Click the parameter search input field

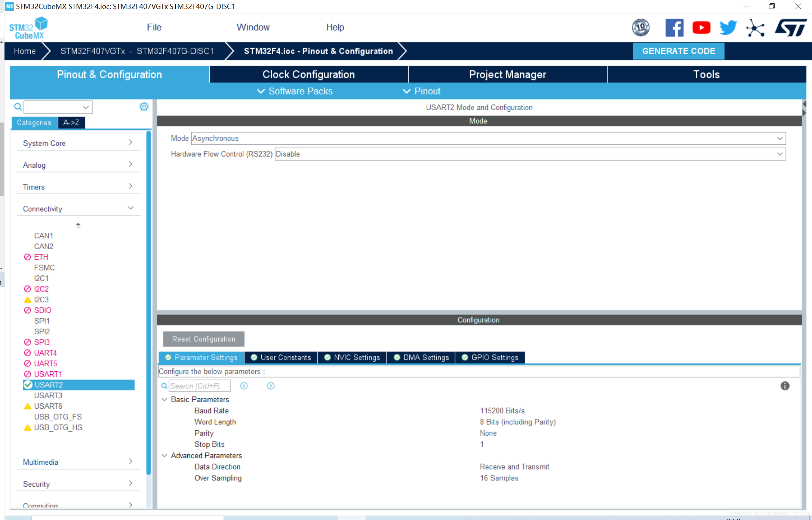(x=199, y=386)
